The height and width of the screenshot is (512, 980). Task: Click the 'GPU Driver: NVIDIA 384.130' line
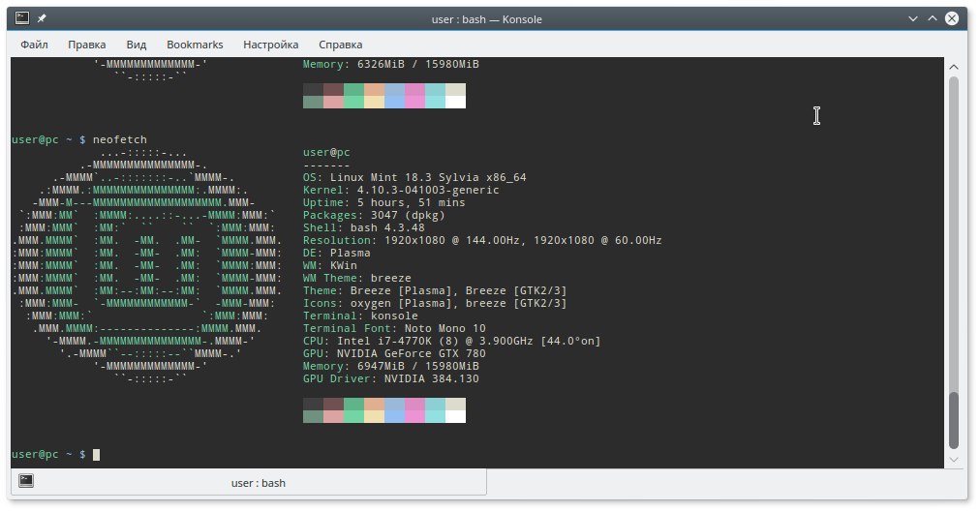[x=390, y=378]
